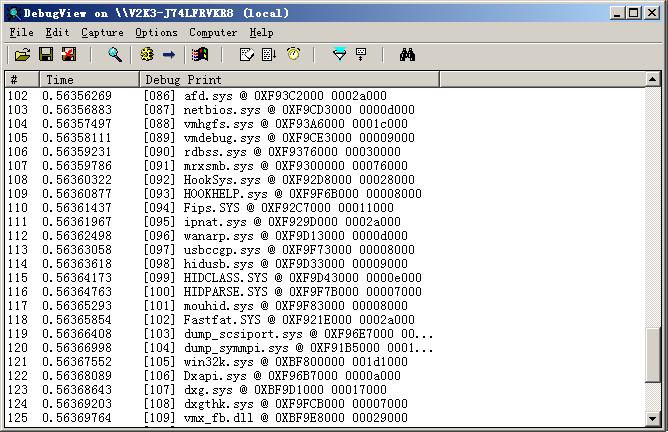
Task: Open the Highlight colors icon
Action: (x=200, y=55)
